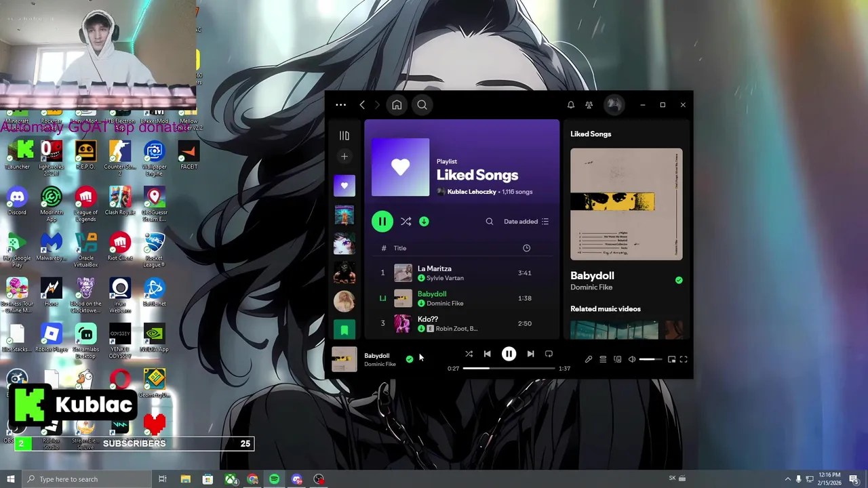
Task: Open Babydoll album cover in right panel
Action: point(626,204)
